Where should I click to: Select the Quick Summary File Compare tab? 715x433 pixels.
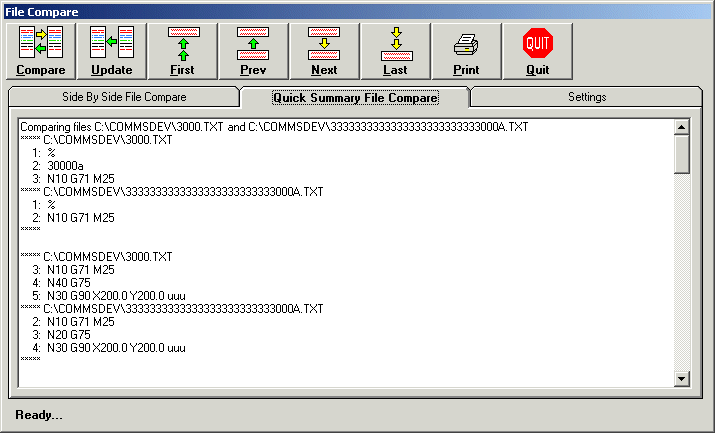[x=355, y=98]
